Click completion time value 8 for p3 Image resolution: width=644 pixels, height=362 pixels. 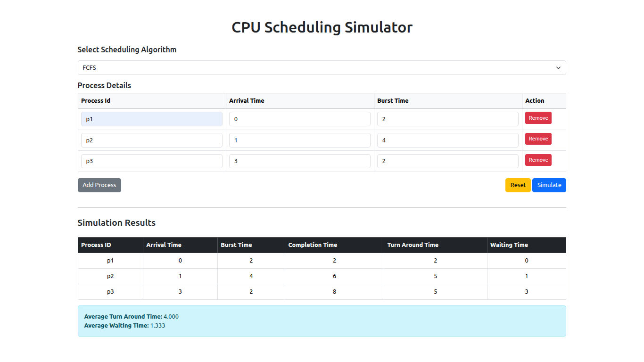click(334, 292)
